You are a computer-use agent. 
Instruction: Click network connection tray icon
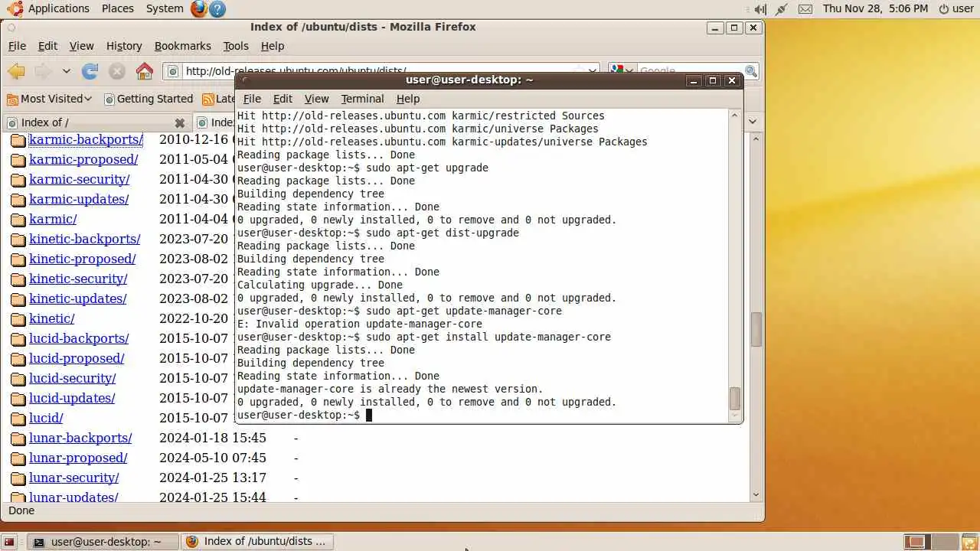pos(781,9)
